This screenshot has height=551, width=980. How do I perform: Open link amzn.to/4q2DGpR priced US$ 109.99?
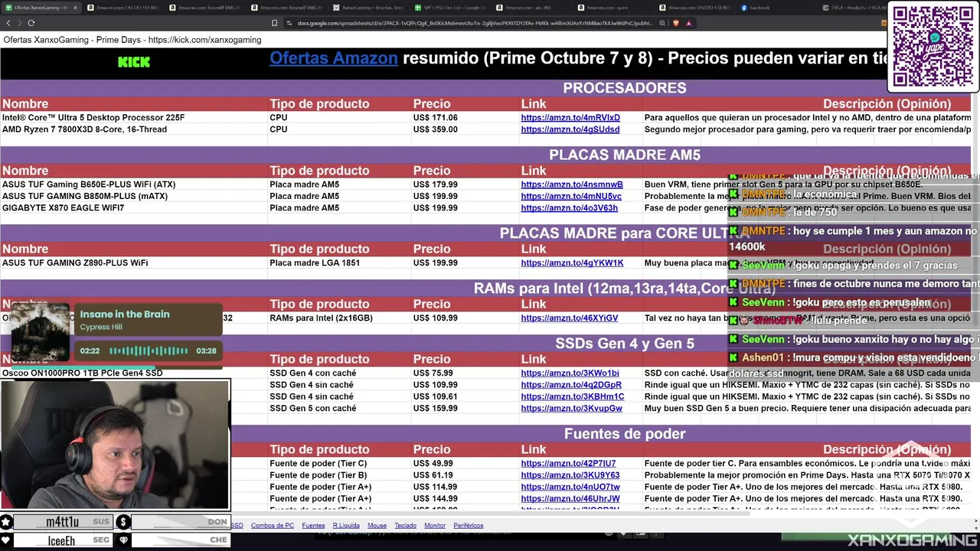(x=571, y=385)
